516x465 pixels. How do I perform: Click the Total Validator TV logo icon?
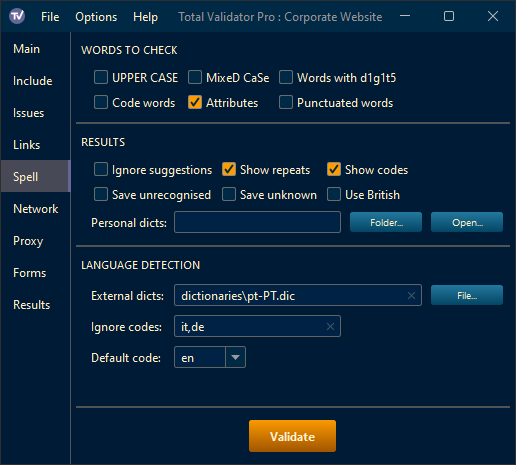pyautogui.click(x=17, y=16)
